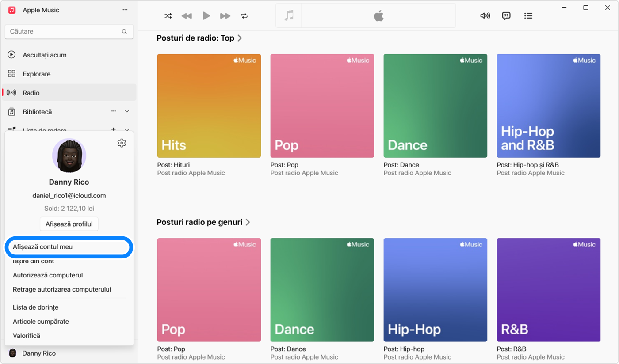The image size is (619, 364).
Task: Toggle shuffle playback
Action: [x=168, y=16]
